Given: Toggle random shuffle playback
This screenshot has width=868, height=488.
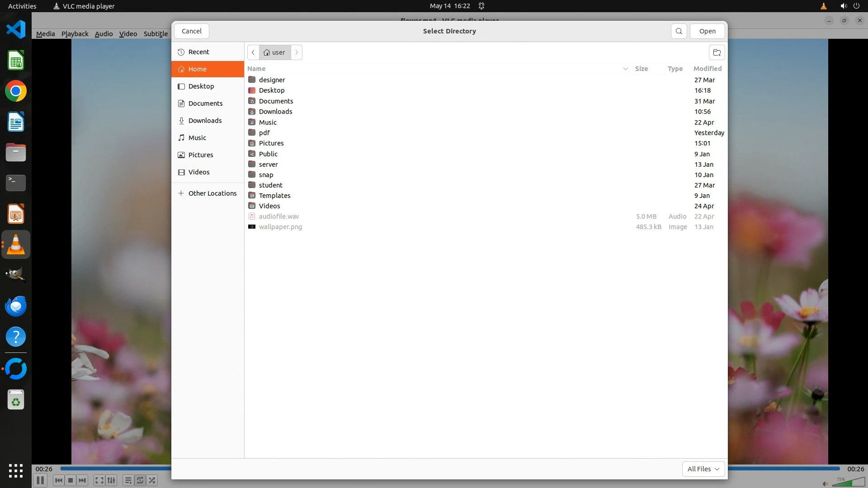Looking at the screenshot, I should (x=152, y=480).
